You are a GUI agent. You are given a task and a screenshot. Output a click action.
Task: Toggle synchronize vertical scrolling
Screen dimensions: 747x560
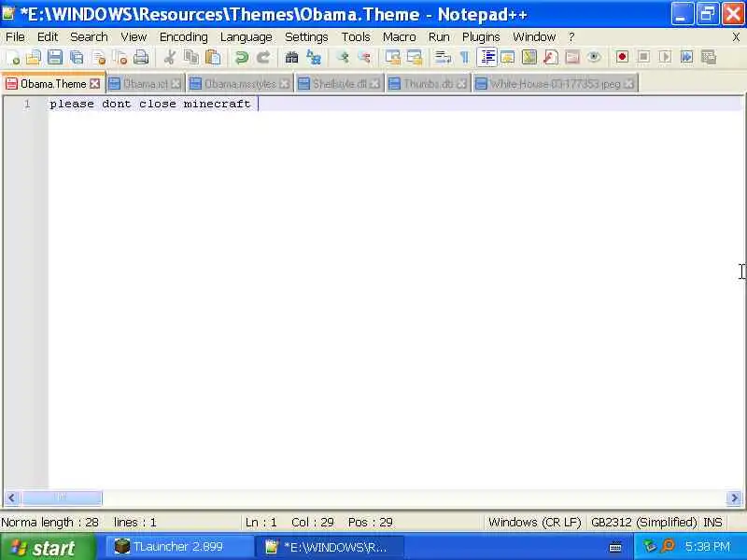click(x=392, y=58)
